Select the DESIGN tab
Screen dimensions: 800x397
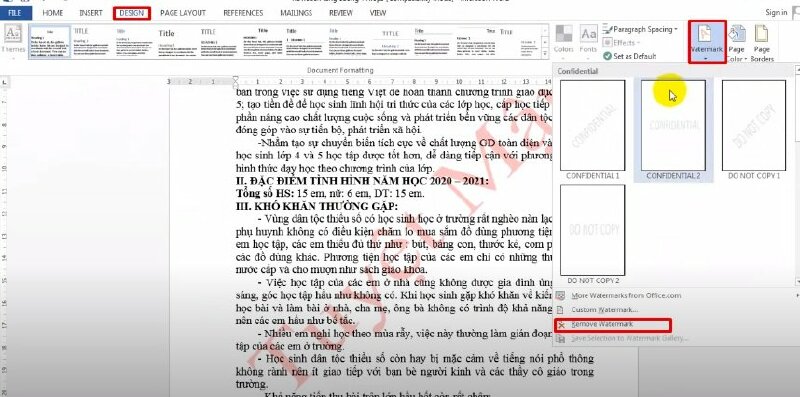coord(132,13)
